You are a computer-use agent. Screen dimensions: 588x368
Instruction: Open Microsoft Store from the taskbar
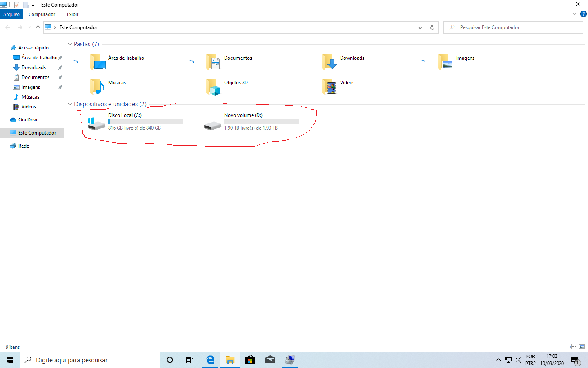pos(250,360)
